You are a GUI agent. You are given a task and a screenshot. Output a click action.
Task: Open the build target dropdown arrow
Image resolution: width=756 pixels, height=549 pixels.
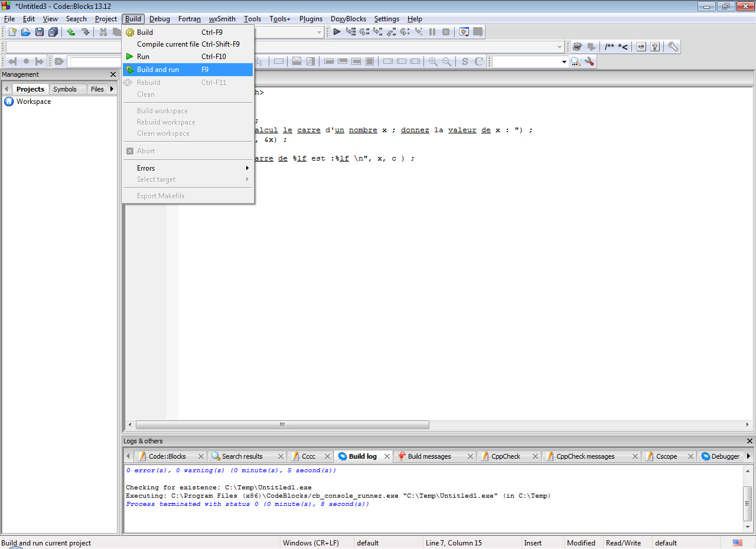pyautogui.click(x=320, y=32)
